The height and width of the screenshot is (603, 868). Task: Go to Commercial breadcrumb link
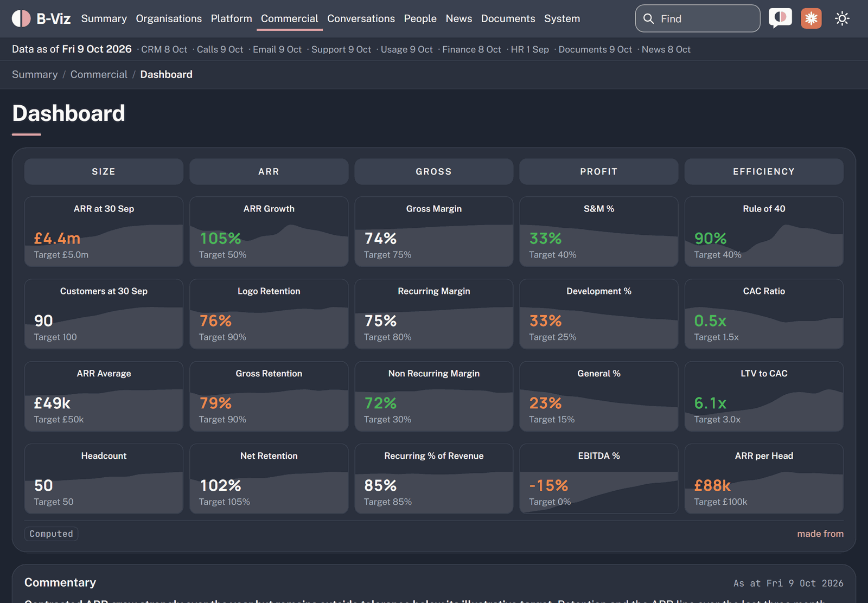coord(99,74)
